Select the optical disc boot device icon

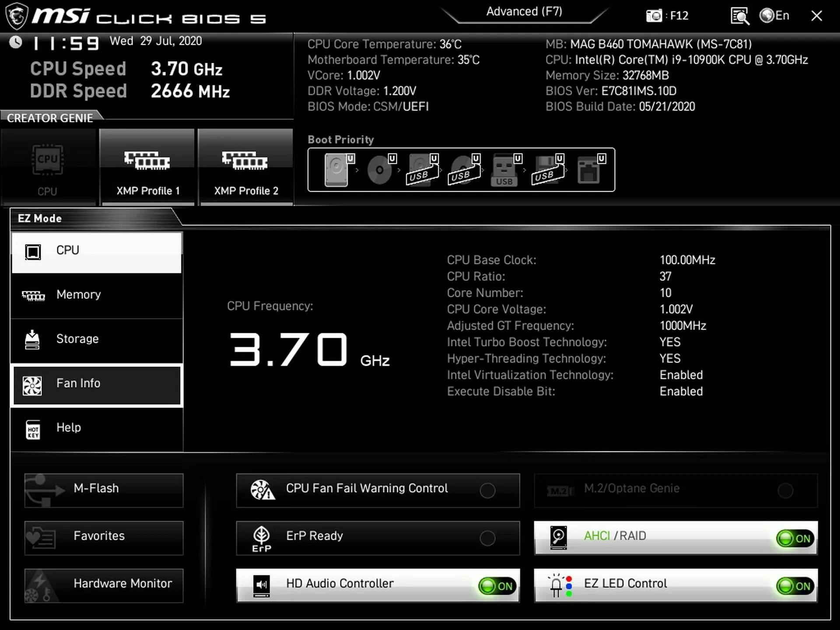point(380,170)
